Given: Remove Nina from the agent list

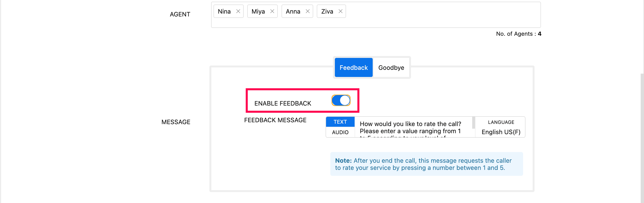Looking at the screenshot, I should point(238,11).
